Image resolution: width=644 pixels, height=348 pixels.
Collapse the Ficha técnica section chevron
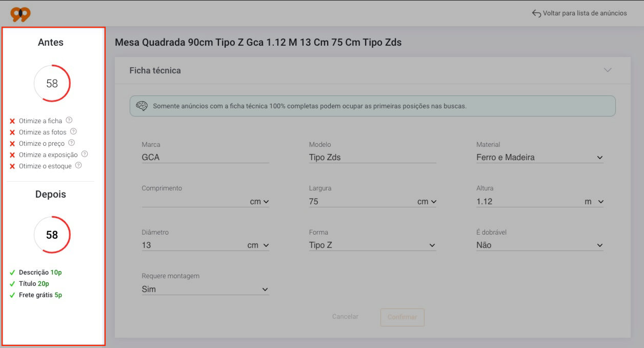pos(608,70)
